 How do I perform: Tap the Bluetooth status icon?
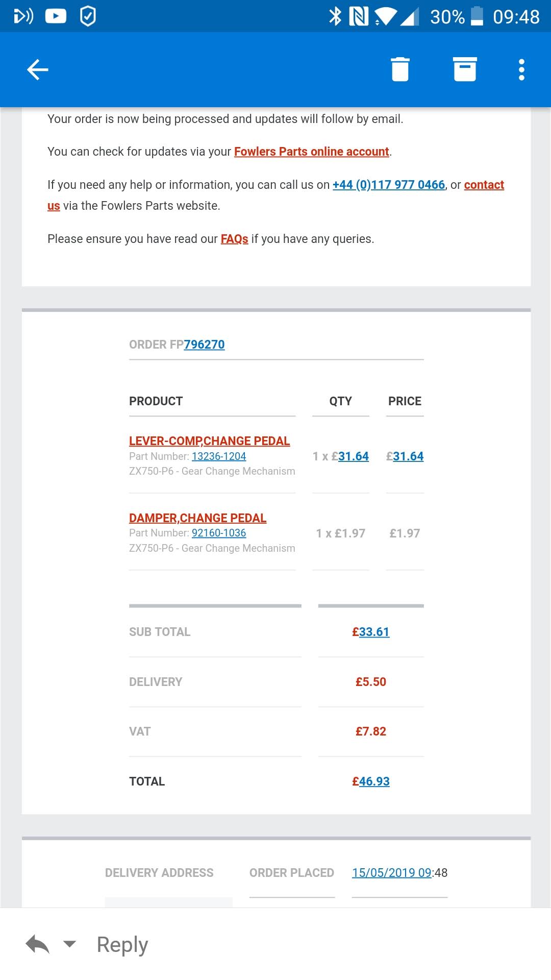tap(335, 16)
